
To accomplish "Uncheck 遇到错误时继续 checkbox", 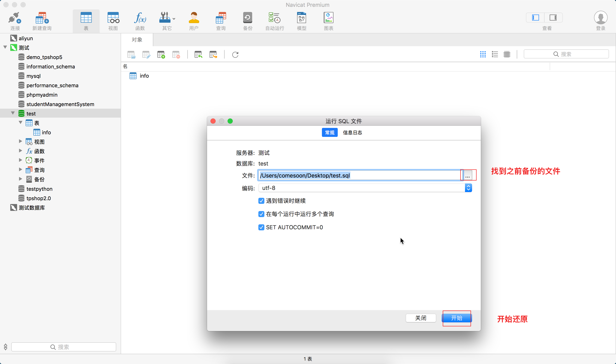I will (261, 201).
